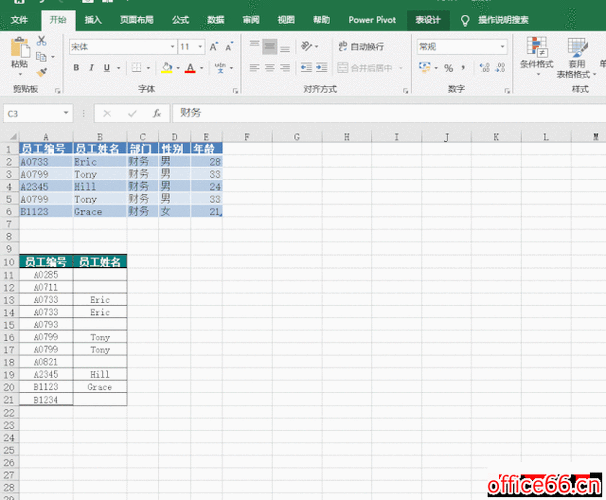Viewport: 606px width, 500px height.
Task: Select row 7 header
Action: coord(9,224)
